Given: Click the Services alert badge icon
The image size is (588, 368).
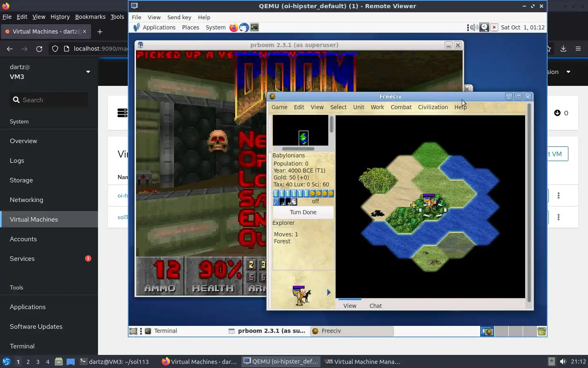Looking at the screenshot, I should click(x=88, y=258).
